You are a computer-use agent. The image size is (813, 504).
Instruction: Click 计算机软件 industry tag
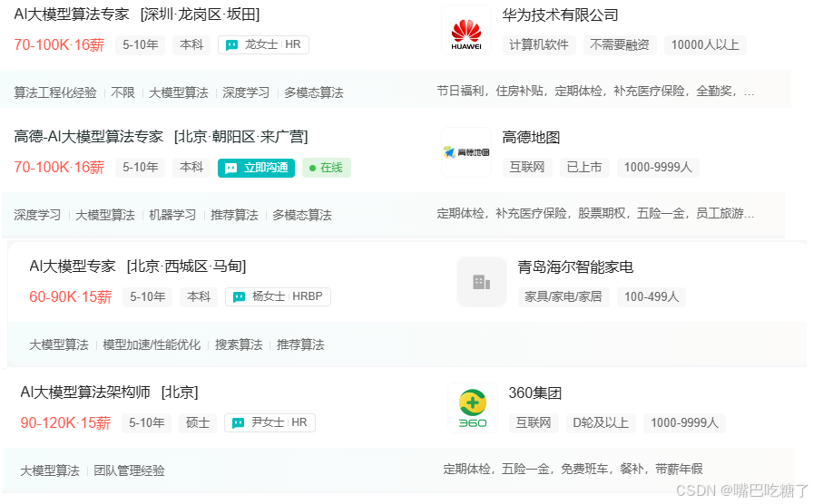[x=539, y=45]
